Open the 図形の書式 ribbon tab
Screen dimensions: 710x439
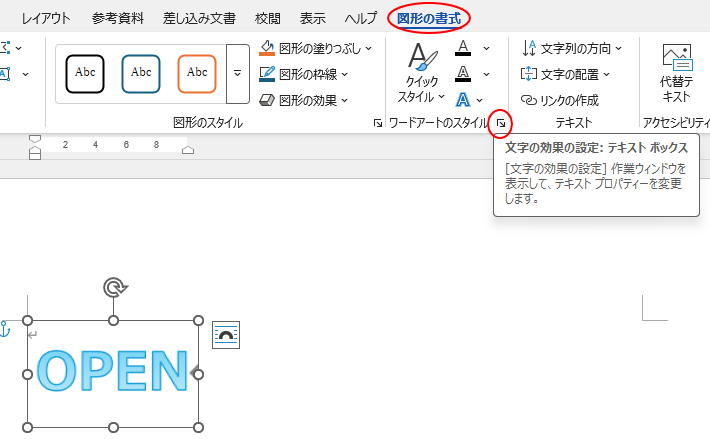click(429, 19)
